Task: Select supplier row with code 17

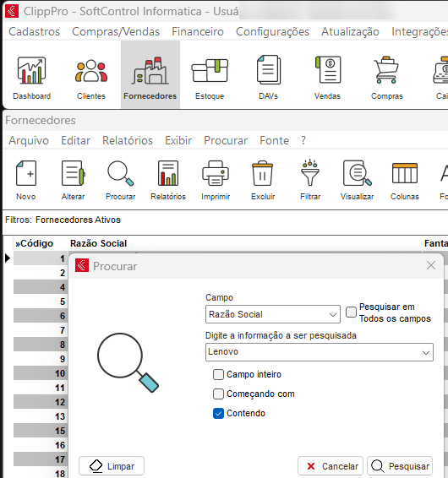Action: (41, 459)
